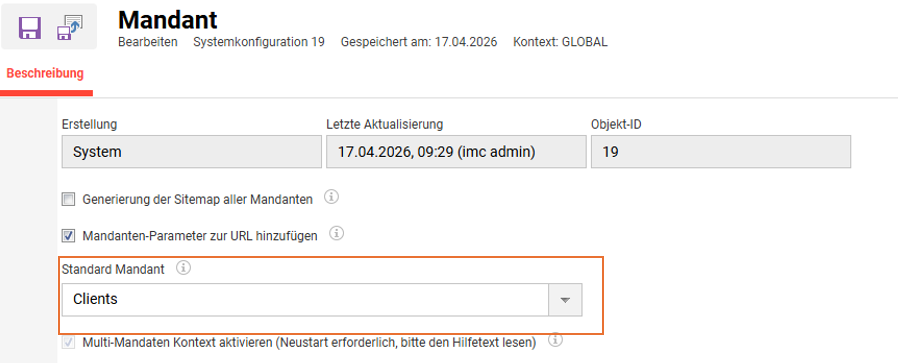Show info for Generierung der Sitemap option

[332, 198]
